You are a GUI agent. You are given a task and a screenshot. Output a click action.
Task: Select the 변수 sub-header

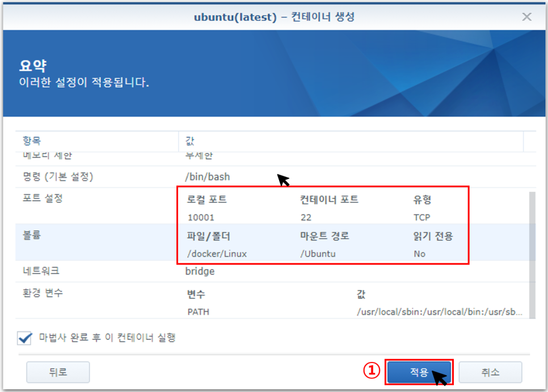tap(196, 294)
